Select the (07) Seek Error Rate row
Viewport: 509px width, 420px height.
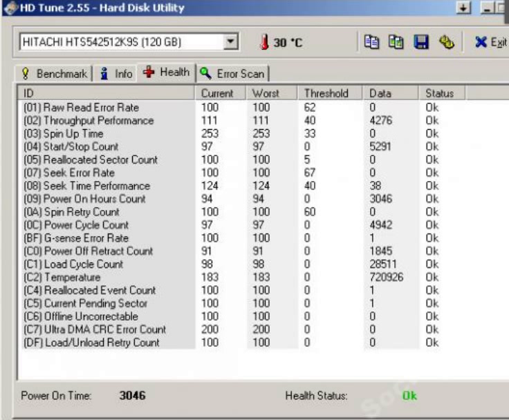pyautogui.click(x=263, y=173)
